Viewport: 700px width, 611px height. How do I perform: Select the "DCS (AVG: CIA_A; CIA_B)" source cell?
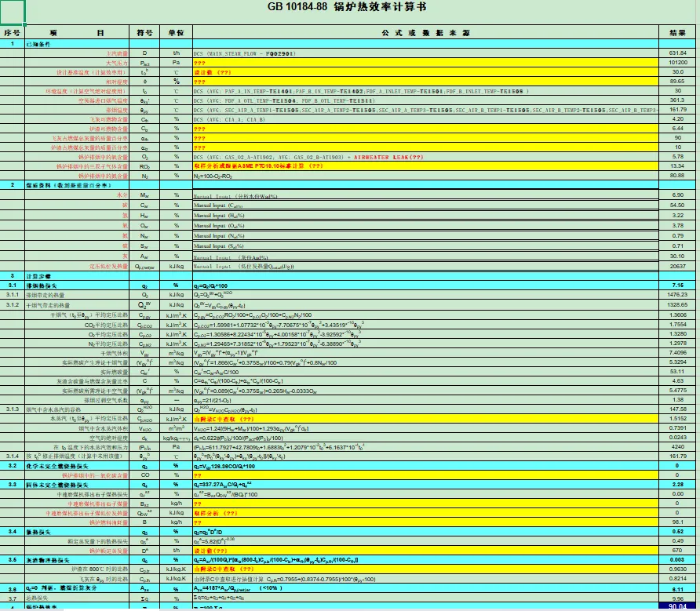(425, 119)
